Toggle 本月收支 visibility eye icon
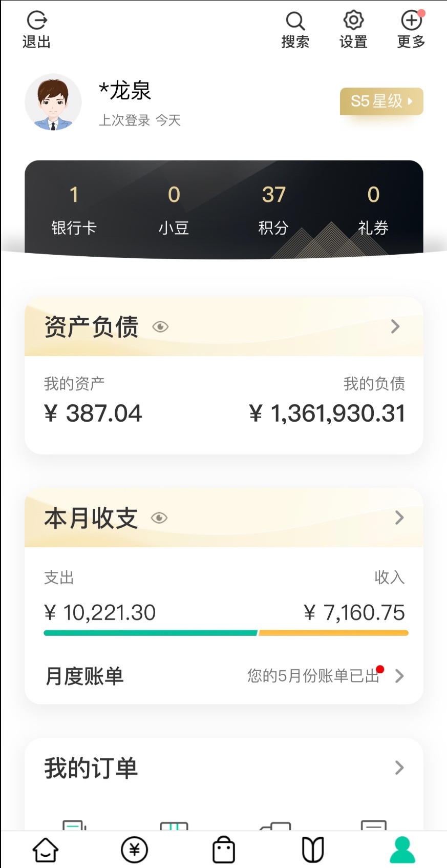Screen dimensions: 447x868 159,518
